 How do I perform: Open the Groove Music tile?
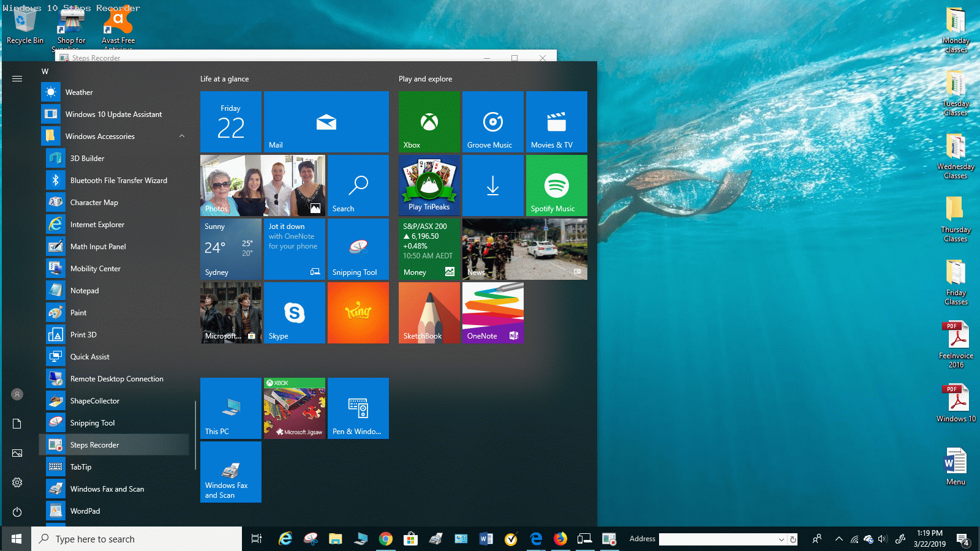[x=493, y=122]
